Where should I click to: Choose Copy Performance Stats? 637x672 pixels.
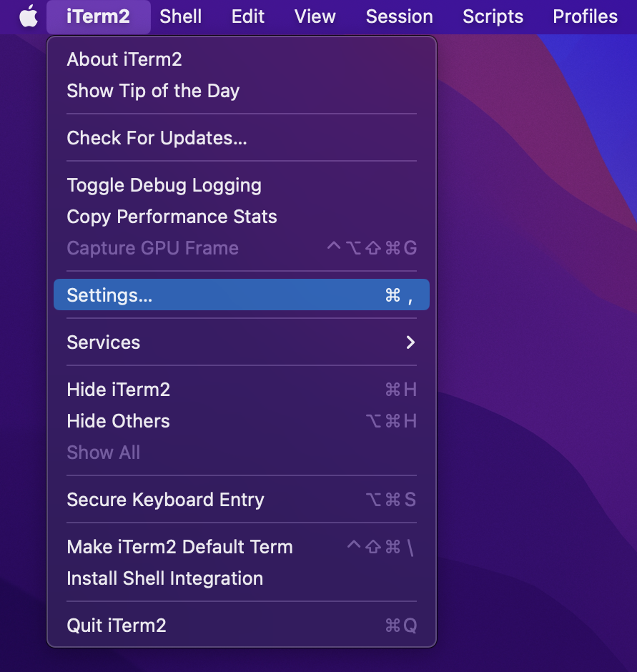(x=242, y=217)
